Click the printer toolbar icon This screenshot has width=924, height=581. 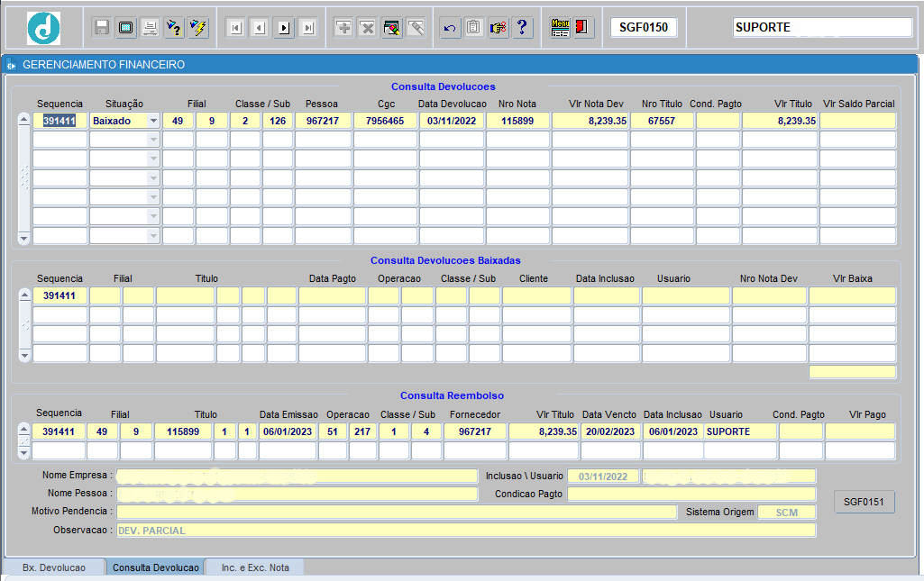point(150,28)
